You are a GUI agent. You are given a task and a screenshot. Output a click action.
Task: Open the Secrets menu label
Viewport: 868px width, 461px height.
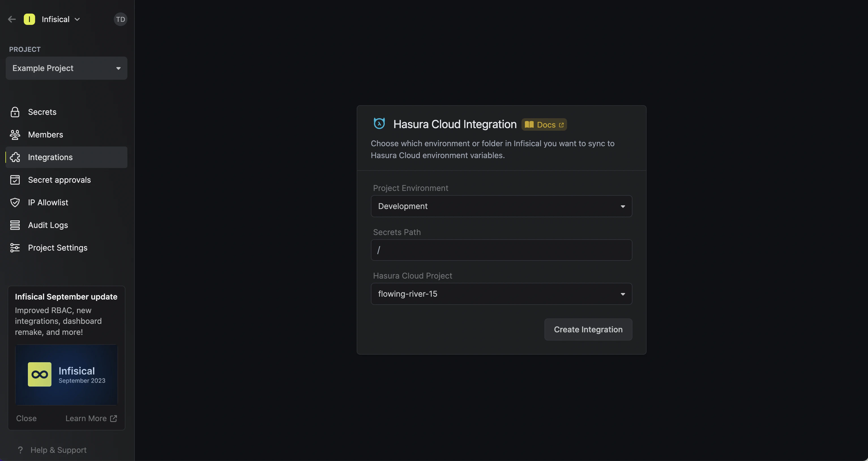42,112
